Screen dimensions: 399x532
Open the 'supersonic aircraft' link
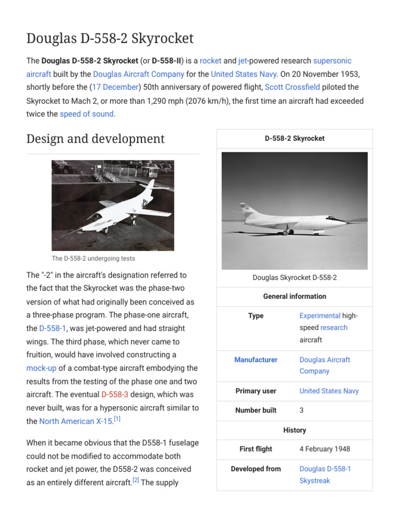[332, 61]
